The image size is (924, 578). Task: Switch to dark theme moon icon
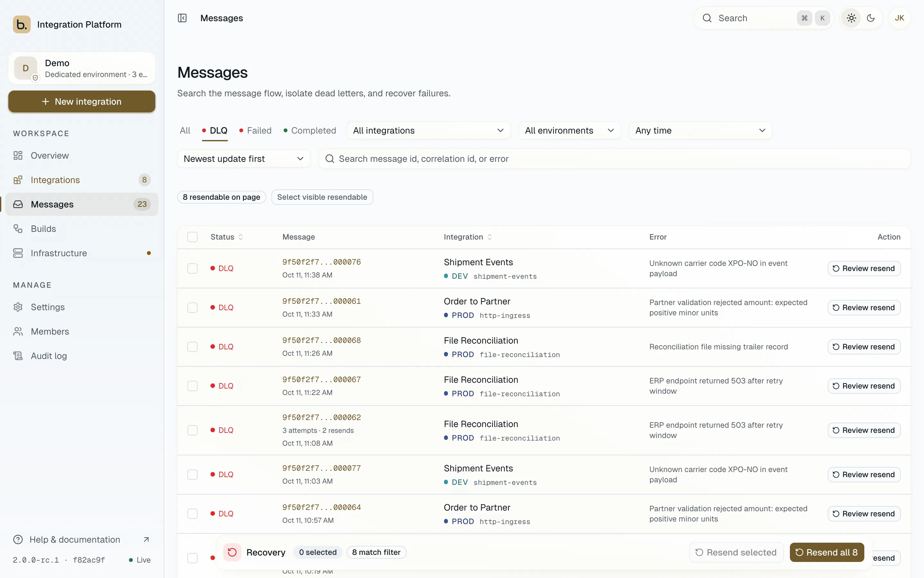[x=870, y=18]
